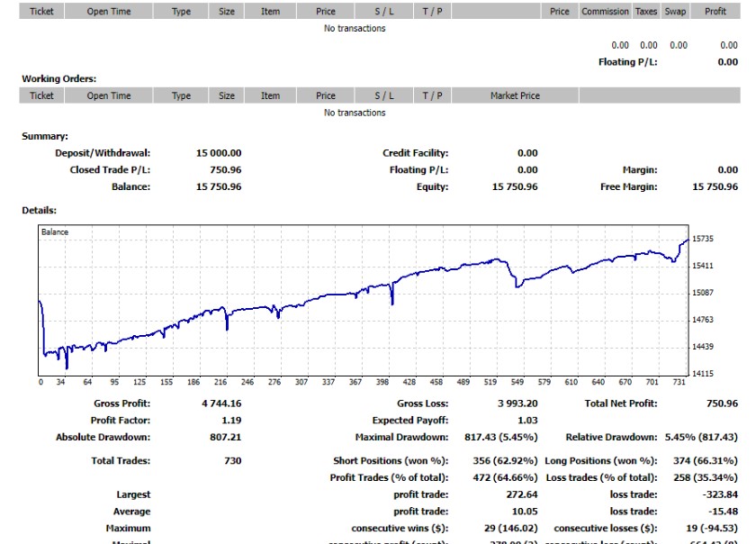Select the Closed Trade P/L label
The width and height of the screenshot is (756, 544).
coord(110,170)
